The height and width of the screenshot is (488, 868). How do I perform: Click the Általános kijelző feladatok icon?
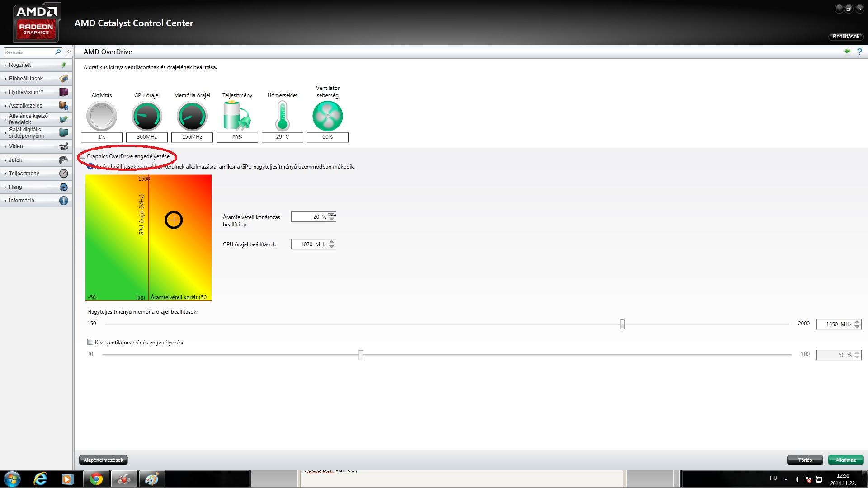(x=64, y=119)
